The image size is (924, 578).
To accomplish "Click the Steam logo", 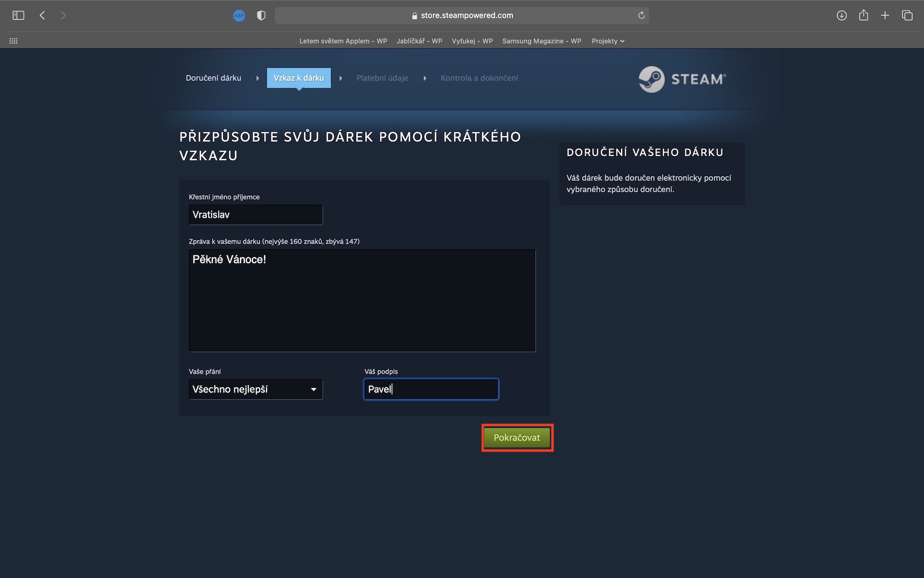I will pos(682,79).
